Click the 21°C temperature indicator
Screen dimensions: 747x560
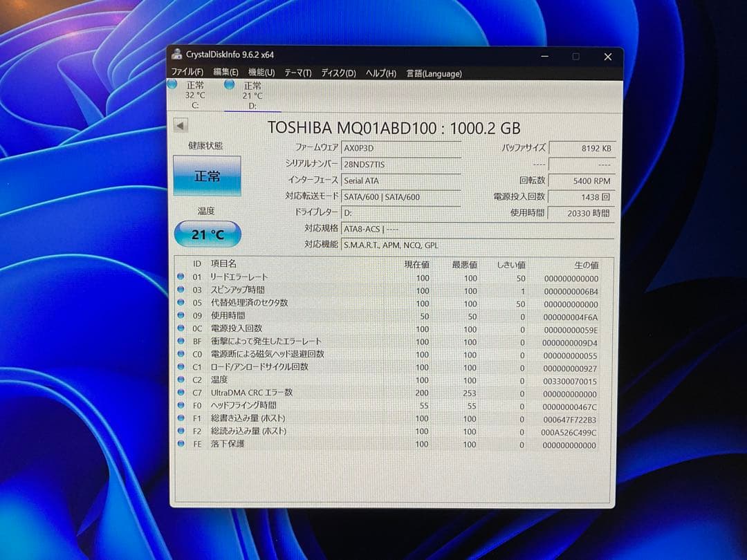[207, 234]
